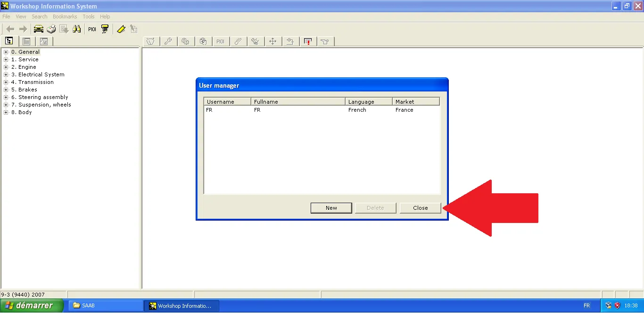Select the vehicle selection car icon
This screenshot has height=313, width=644.
pyautogui.click(x=38, y=28)
